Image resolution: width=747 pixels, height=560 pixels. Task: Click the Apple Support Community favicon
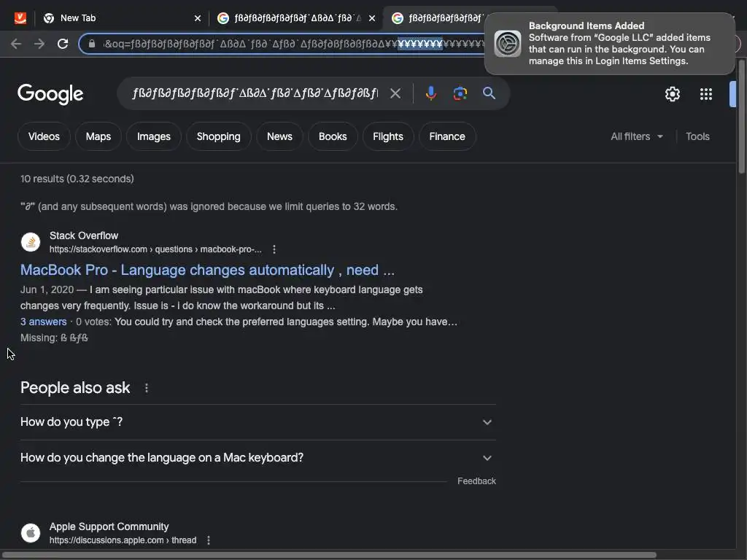[31, 533]
